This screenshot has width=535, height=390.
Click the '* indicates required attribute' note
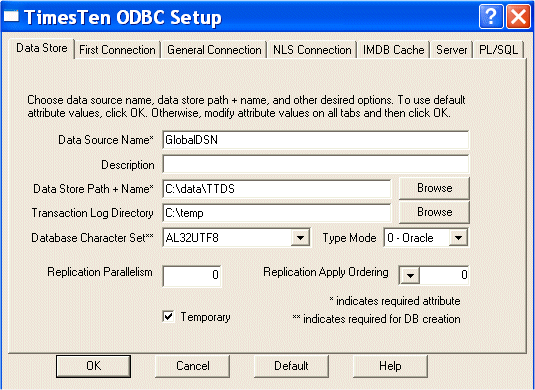(395, 301)
